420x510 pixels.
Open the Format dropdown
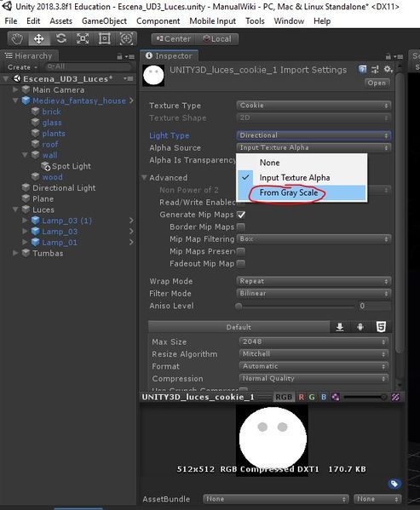point(314,366)
